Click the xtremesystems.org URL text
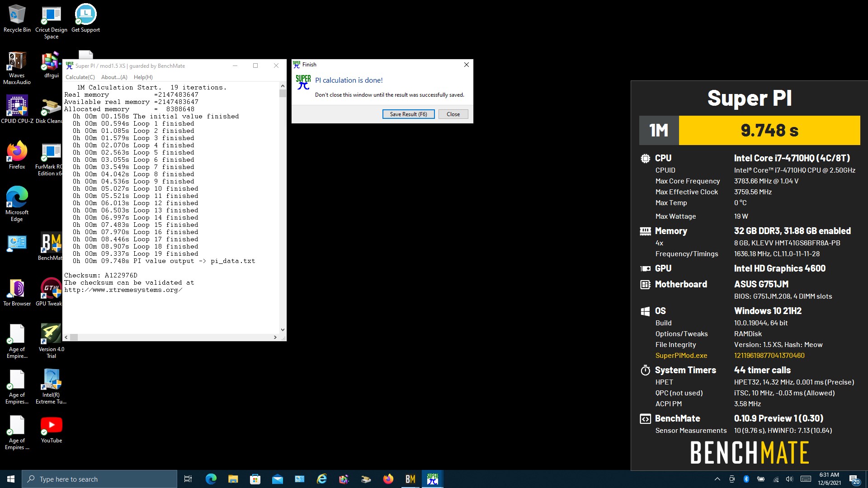 click(123, 290)
